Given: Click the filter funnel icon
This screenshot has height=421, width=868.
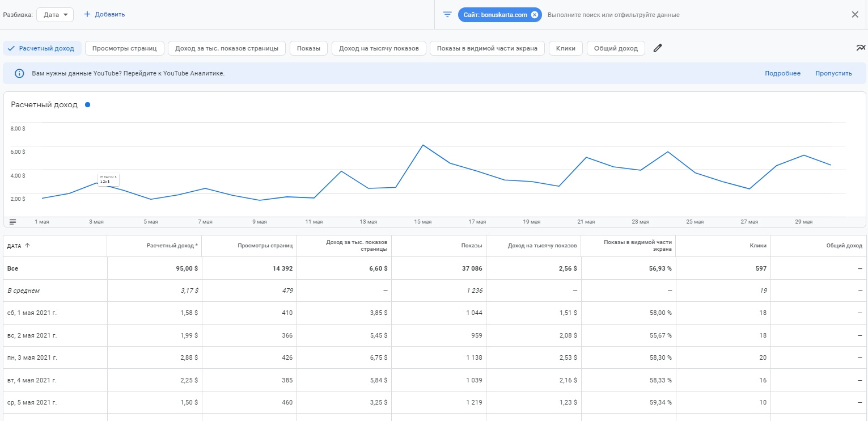Looking at the screenshot, I should 447,15.
